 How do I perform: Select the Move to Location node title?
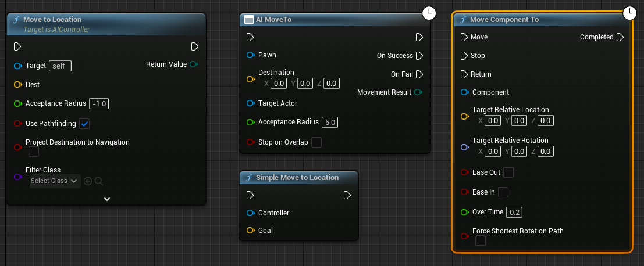pyautogui.click(x=52, y=19)
